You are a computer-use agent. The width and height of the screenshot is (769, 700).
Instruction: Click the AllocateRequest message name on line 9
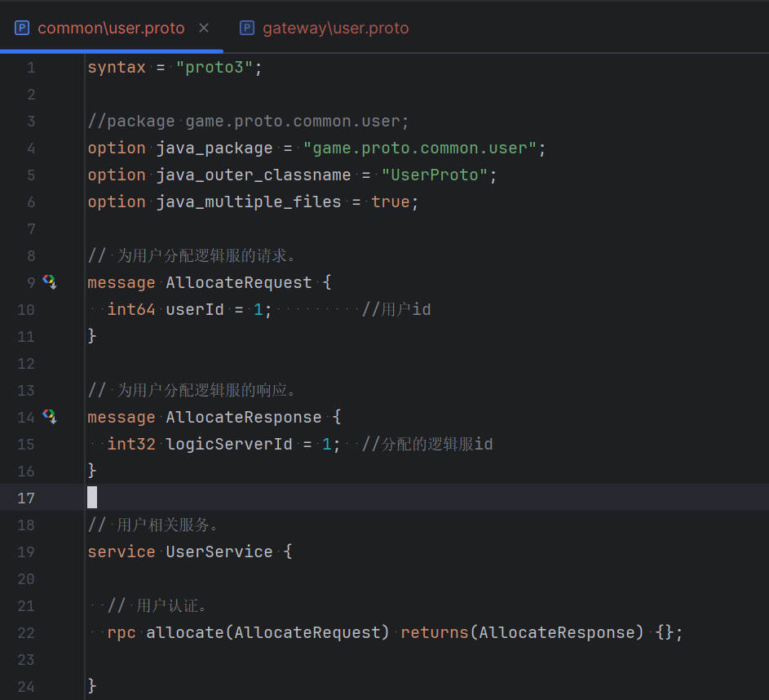[239, 282]
